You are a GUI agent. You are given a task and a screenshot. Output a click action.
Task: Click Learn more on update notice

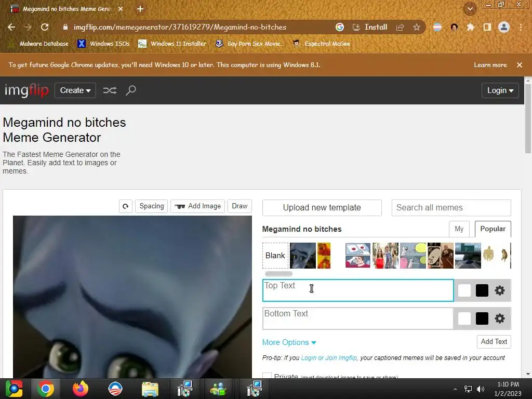tap(490, 65)
